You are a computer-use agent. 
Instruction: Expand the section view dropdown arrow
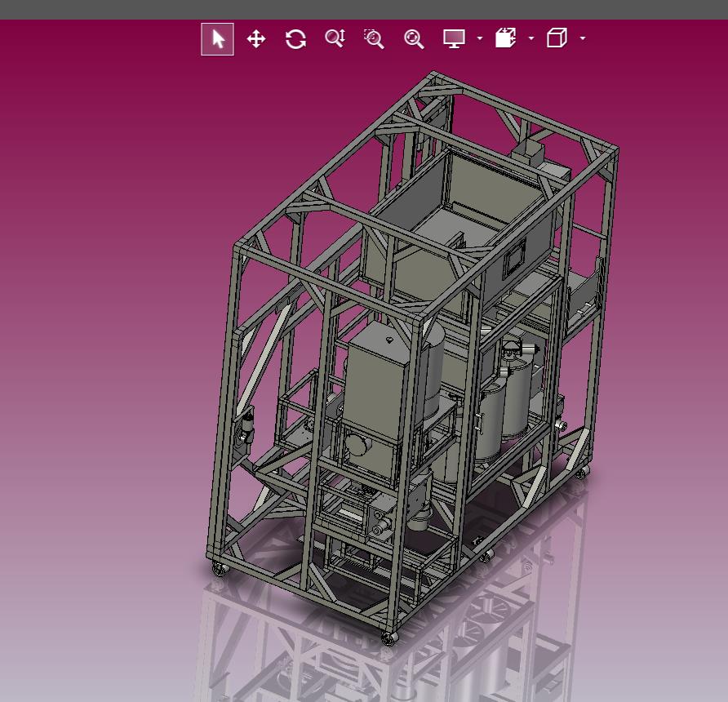531,38
